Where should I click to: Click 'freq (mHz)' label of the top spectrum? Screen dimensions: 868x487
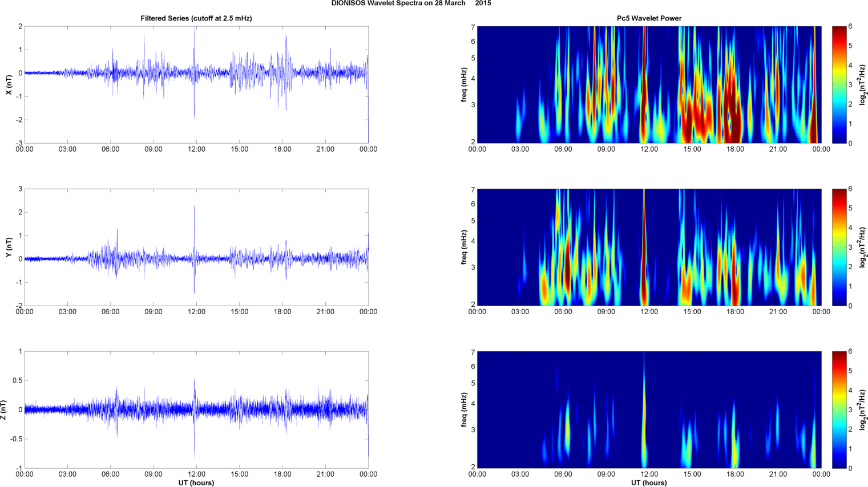[465, 84]
